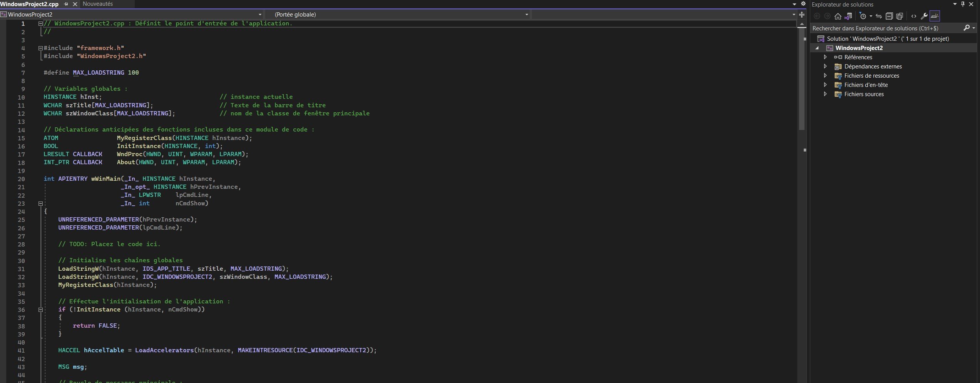Click the Fichiers sources folder icon
This screenshot has width=980, height=383.
[838, 94]
